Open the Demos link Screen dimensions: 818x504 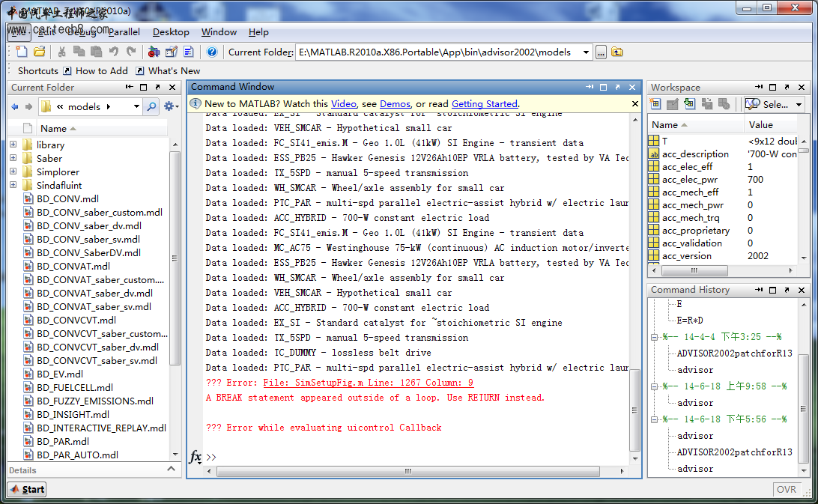[395, 104]
